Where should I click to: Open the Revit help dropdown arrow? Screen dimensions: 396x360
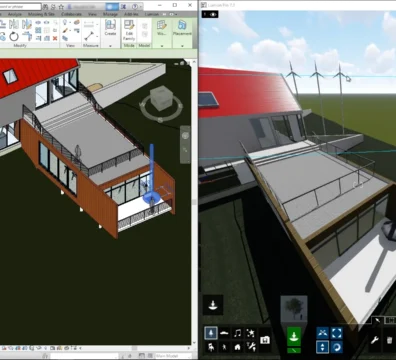click(141, 6)
